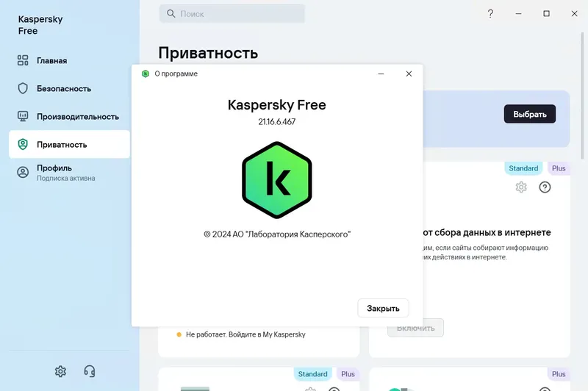Click into the Поиск search field
The width and height of the screenshot is (588, 391).
(232, 14)
